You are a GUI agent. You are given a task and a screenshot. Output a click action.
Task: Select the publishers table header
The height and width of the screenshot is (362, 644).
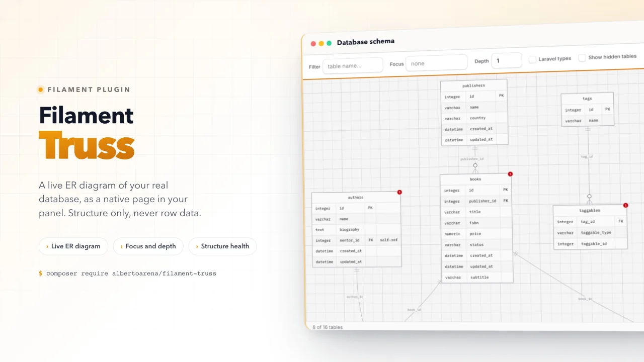coord(473,85)
